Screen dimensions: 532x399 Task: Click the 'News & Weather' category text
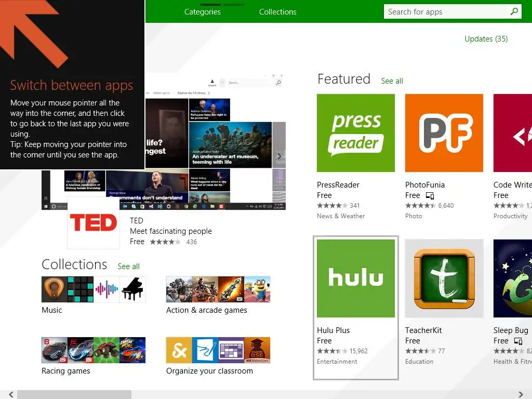[x=341, y=216]
